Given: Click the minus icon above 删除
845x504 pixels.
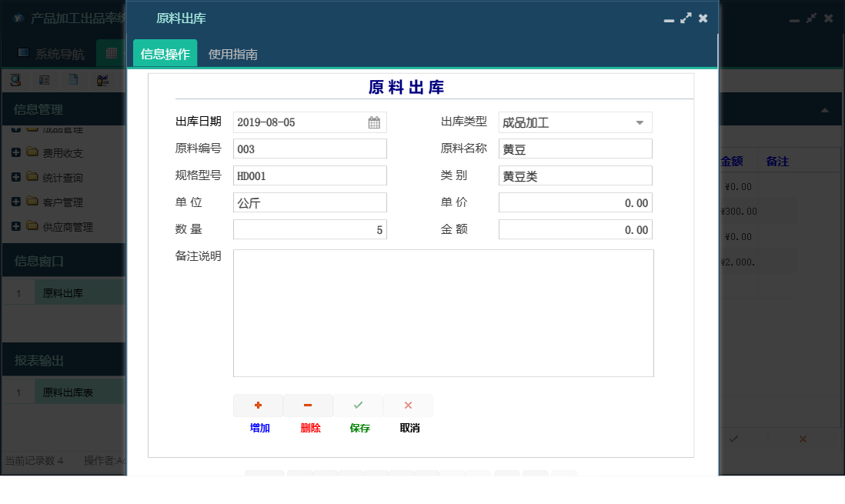Looking at the screenshot, I should click(308, 406).
